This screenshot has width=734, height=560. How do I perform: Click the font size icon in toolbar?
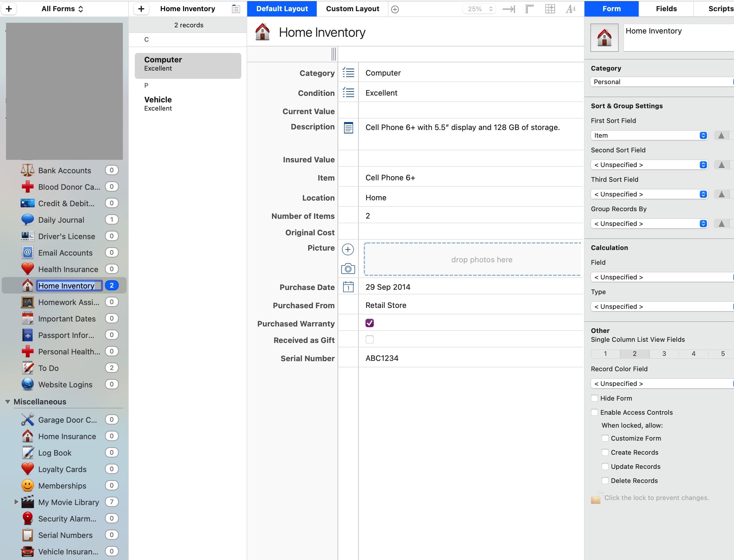tap(571, 9)
